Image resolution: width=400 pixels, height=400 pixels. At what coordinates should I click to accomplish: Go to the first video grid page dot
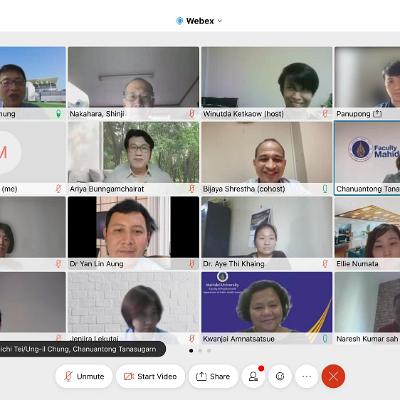[191, 351]
